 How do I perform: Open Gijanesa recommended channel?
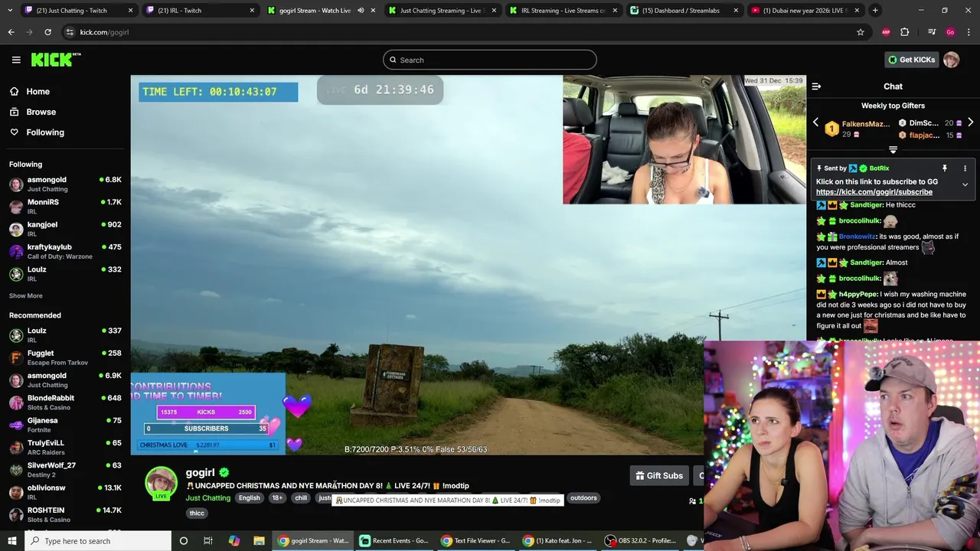click(65, 425)
